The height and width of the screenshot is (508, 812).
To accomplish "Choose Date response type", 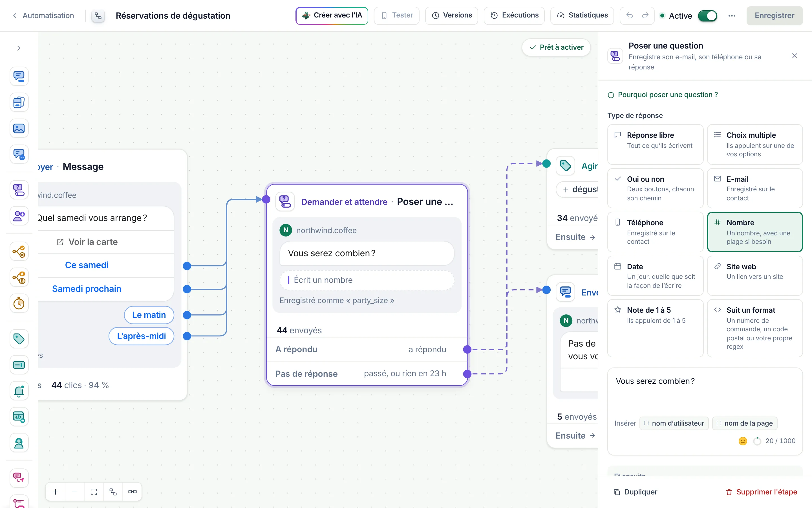I will pyautogui.click(x=655, y=276).
